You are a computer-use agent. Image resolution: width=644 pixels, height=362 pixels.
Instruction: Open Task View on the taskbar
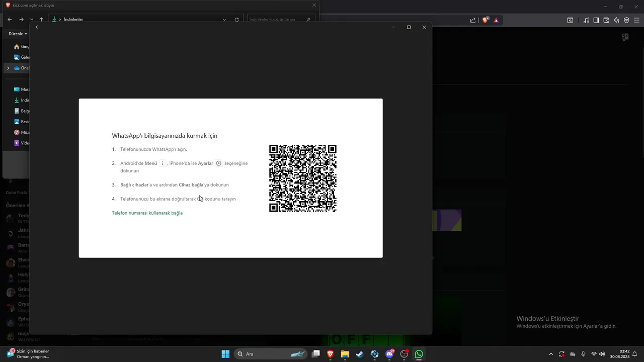click(316, 354)
